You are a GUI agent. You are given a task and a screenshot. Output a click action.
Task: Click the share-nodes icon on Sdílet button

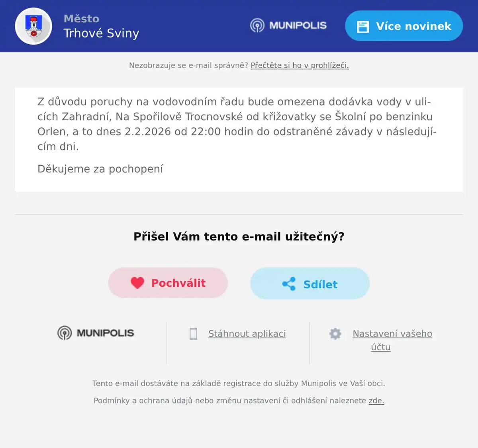coord(290,283)
